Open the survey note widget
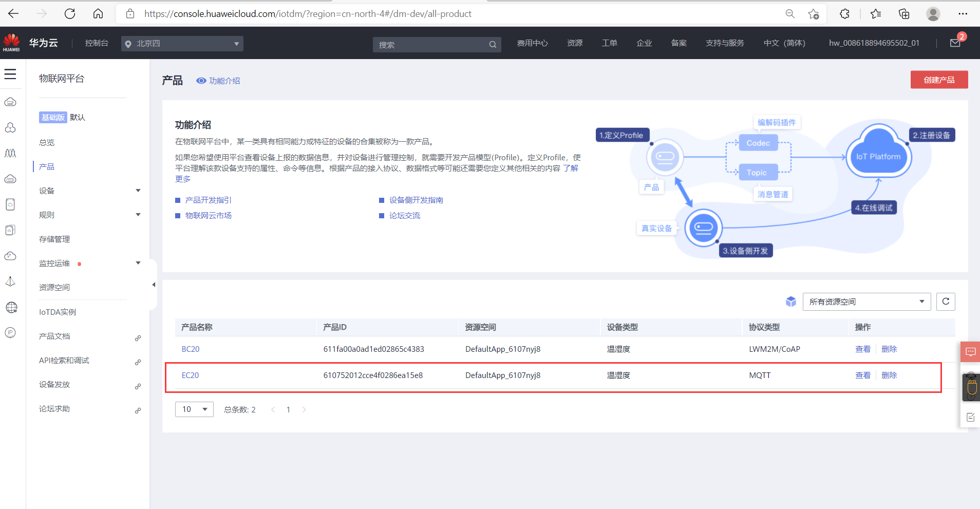 pos(970,417)
